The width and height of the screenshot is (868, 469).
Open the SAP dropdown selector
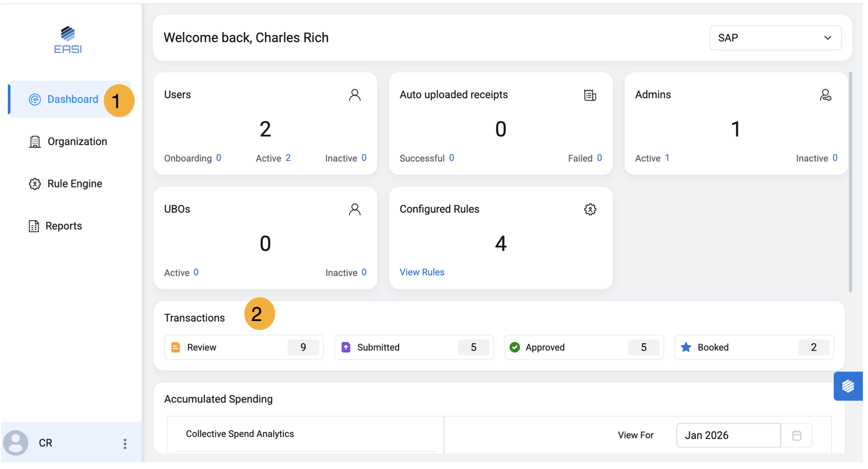pyautogui.click(x=775, y=38)
